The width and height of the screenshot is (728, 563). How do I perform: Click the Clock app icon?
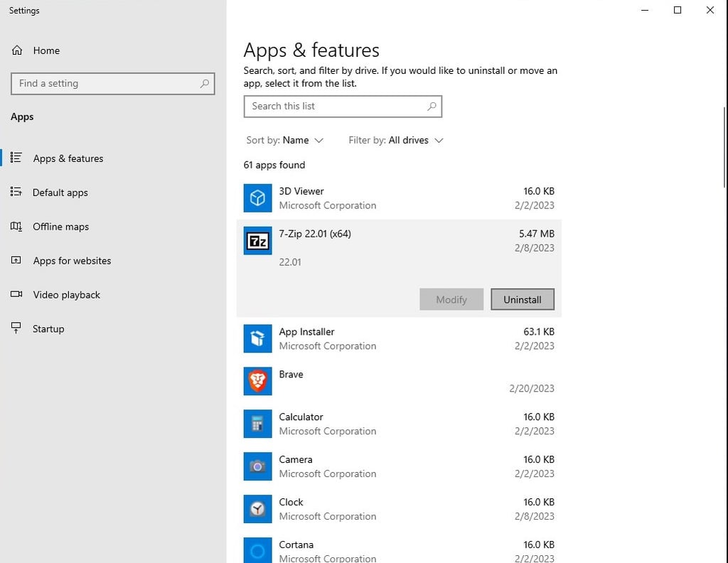pos(257,509)
